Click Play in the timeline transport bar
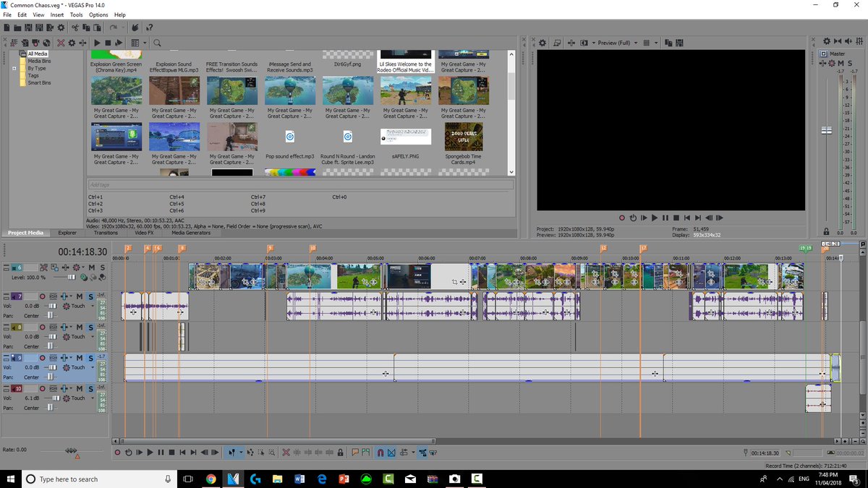The height and width of the screenshot is (488, 868). pyautogui.click(x=150, y=453)
